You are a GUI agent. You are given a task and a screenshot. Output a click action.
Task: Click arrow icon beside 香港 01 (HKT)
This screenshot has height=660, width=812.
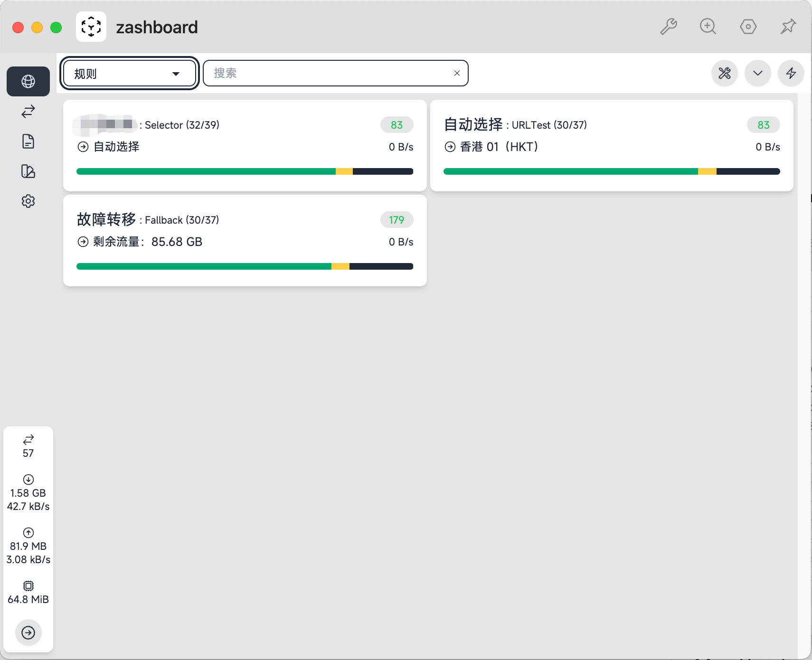coord(450,147)
